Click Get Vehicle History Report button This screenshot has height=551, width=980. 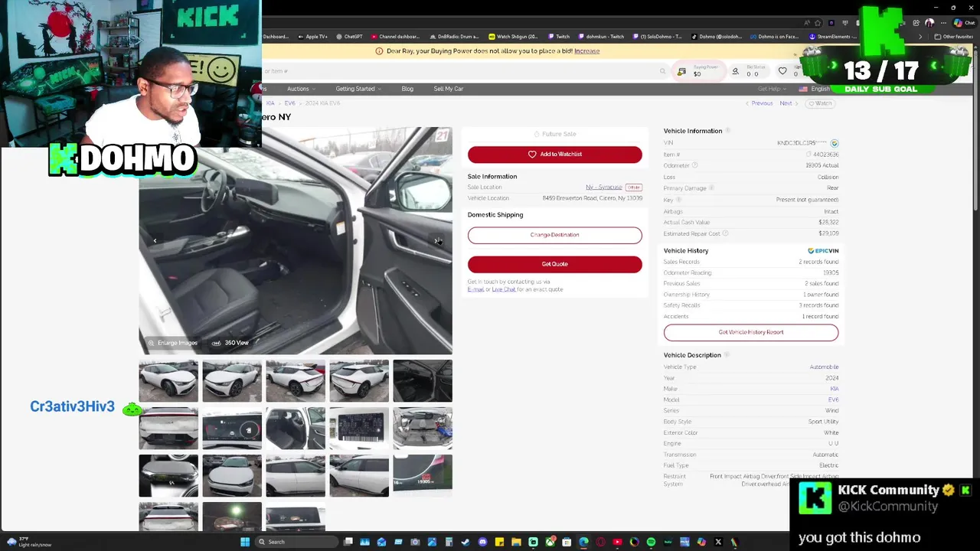point(751,332)
